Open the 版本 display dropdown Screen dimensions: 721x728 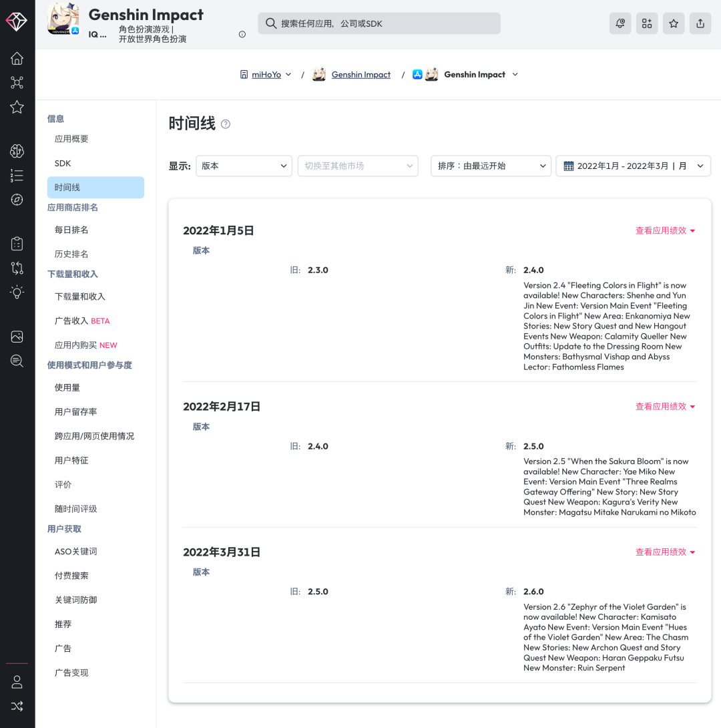(244, 166)
